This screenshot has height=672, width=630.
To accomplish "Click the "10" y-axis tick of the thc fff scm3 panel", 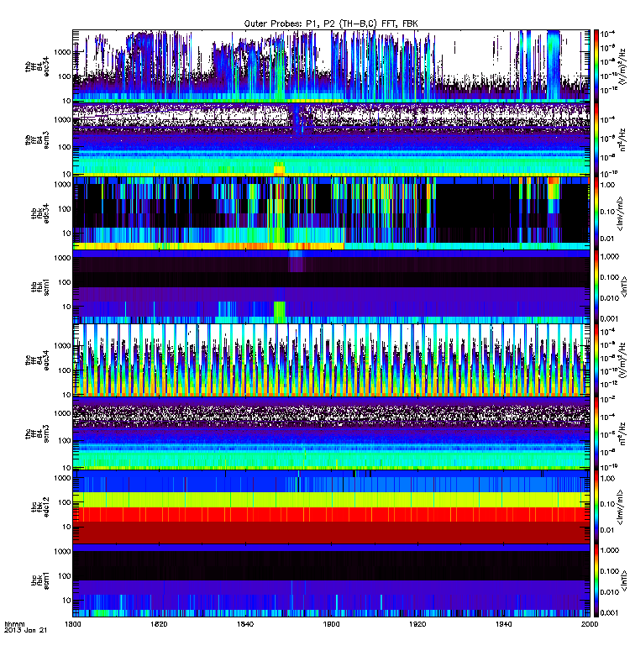I will (66, 468).
